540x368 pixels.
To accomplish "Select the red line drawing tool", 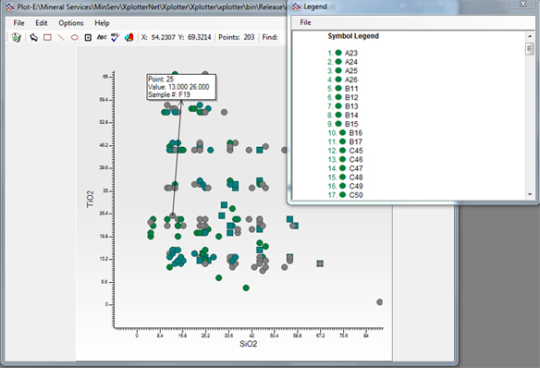I will click(61, 37).
